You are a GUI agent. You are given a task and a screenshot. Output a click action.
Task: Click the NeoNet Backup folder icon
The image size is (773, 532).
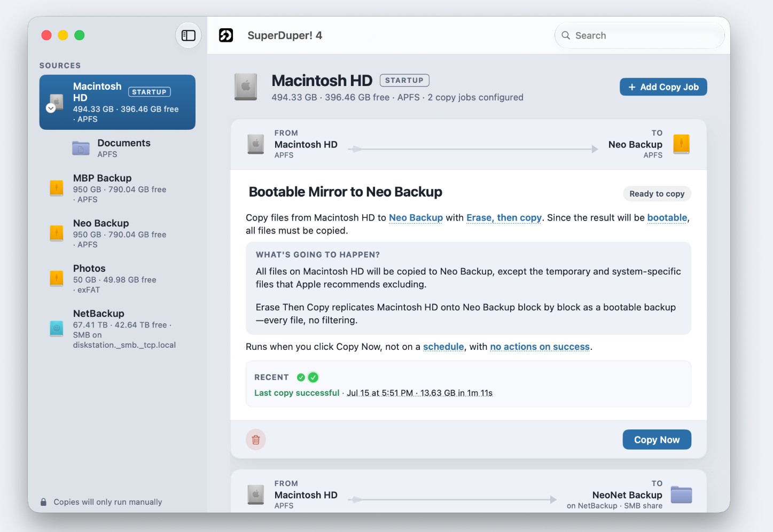(x=681, y=495)
